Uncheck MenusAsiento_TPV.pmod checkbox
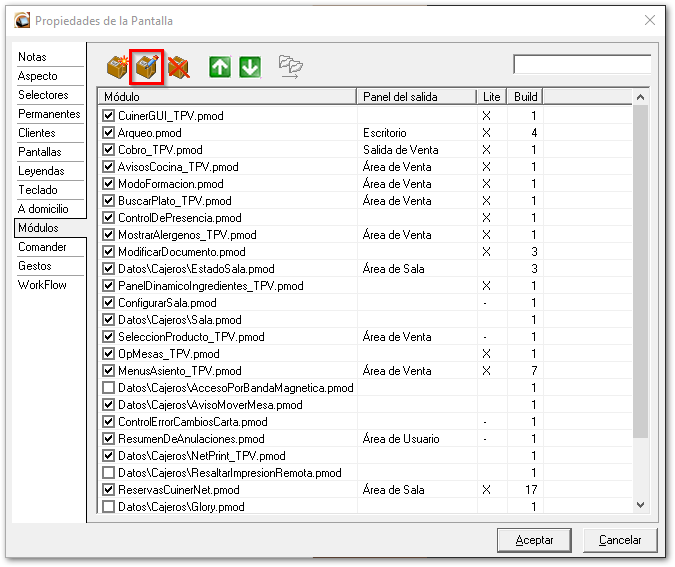This screenshot has height=567, width=675. 108,371
